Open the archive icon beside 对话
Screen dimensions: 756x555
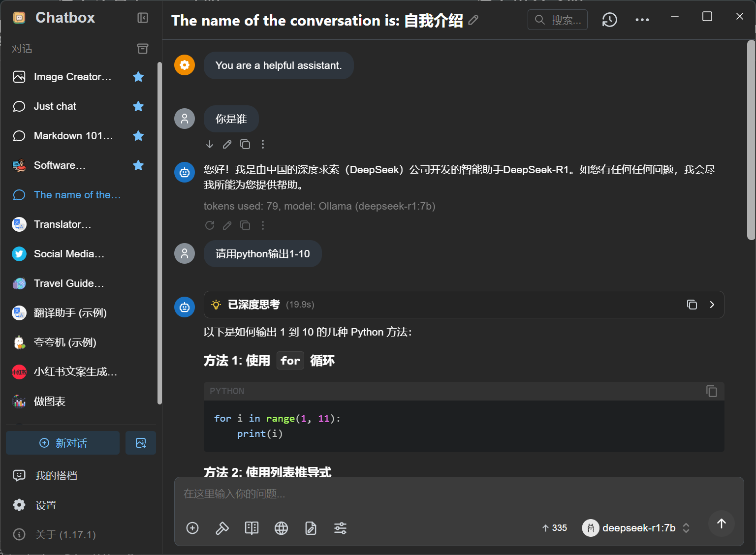(143, 48)
